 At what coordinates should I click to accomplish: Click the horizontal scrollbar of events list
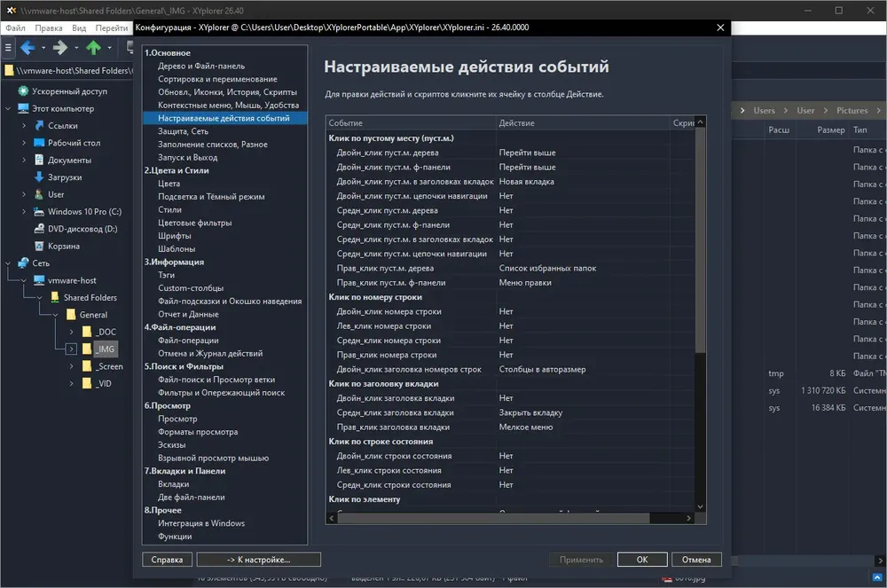coord(494,518)
